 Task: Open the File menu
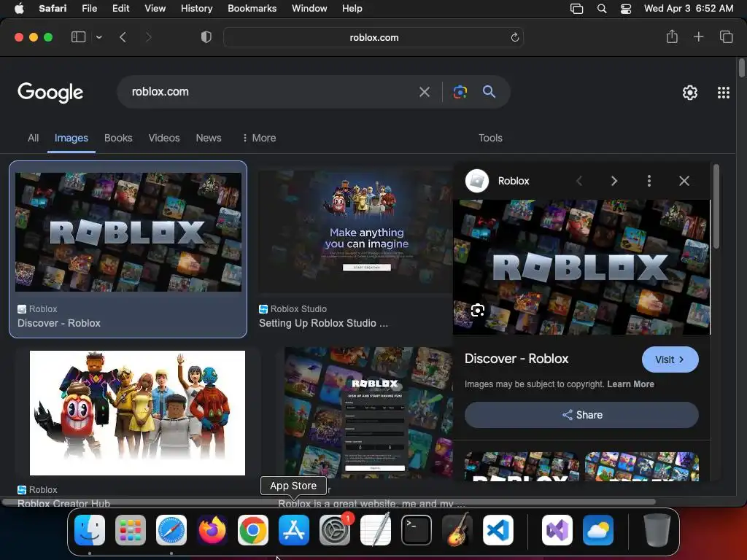(x=89, y=8)
